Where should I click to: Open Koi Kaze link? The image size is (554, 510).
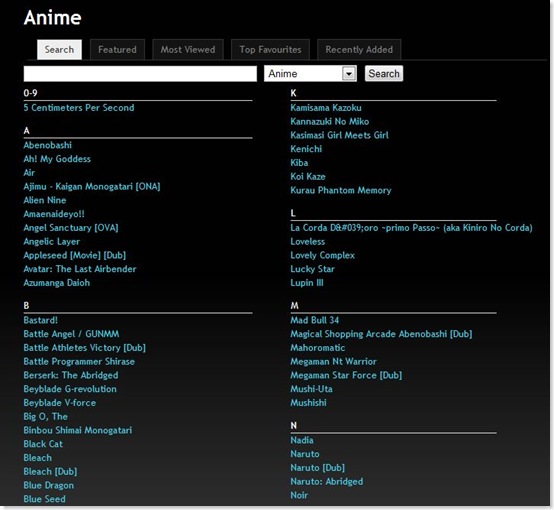(308, 177)
